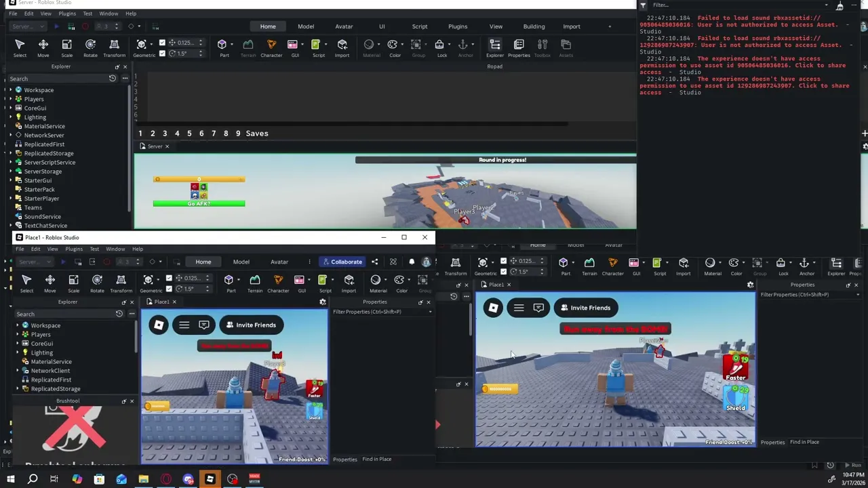Expand StarterGui in Server window Explorer
The height and width of the screenshot is (488, 868).
11,180
